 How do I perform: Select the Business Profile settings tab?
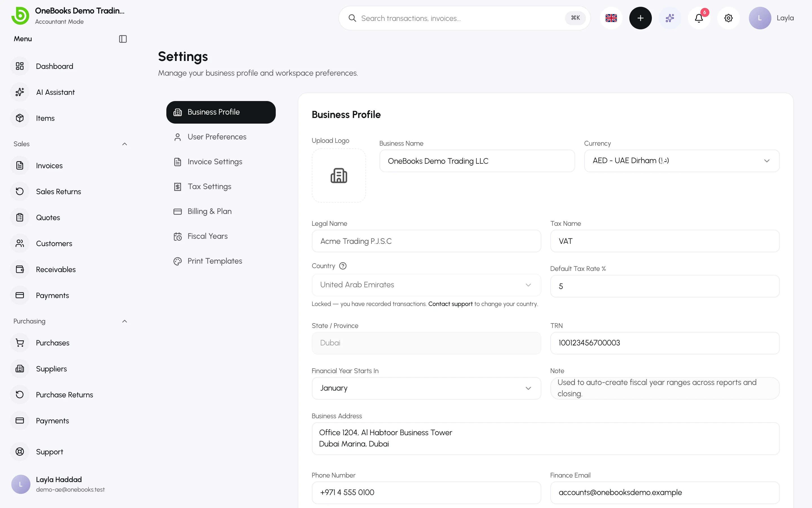221,112
